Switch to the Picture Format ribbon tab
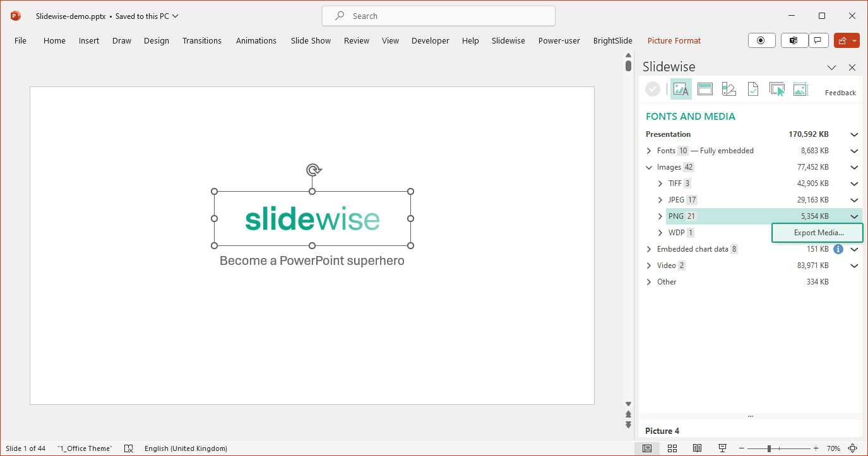868x456 pixels. (x=674, y=40)
